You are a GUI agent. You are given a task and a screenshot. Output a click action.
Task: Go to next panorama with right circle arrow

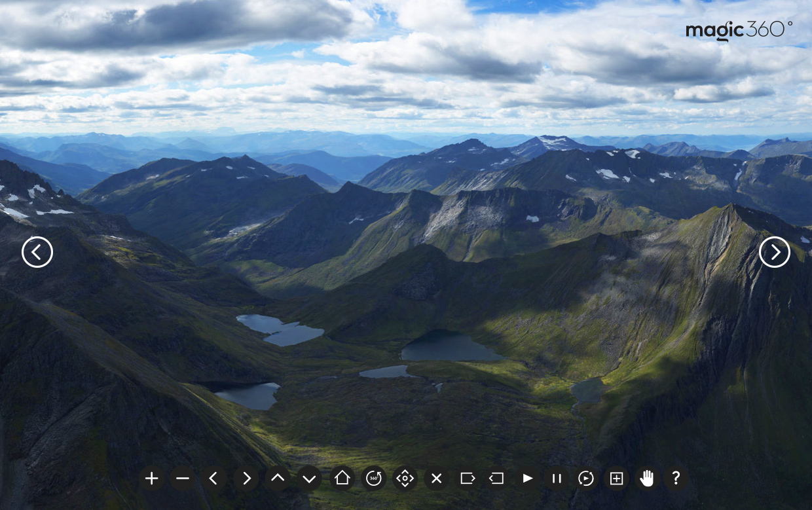(775, 252)
